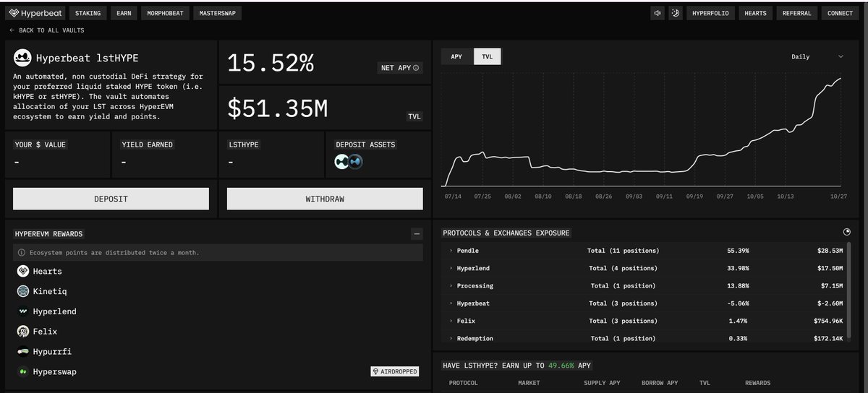
Task: Click the Felix reward icon
Action: coord(22,332)
